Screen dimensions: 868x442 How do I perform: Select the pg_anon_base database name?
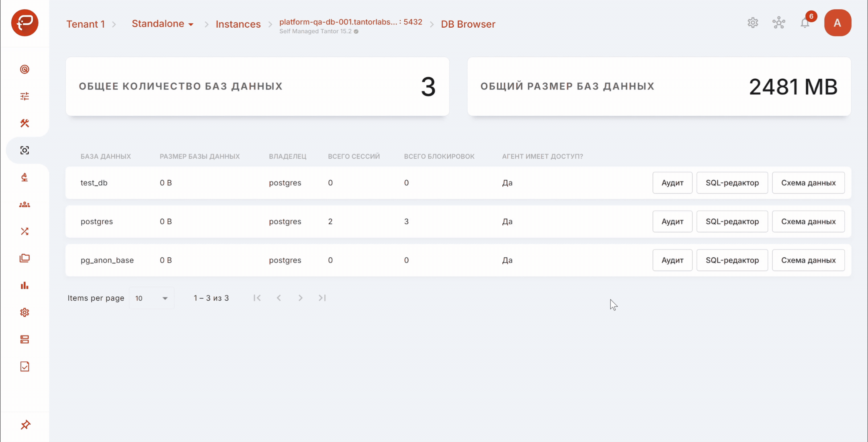point(107,260)
